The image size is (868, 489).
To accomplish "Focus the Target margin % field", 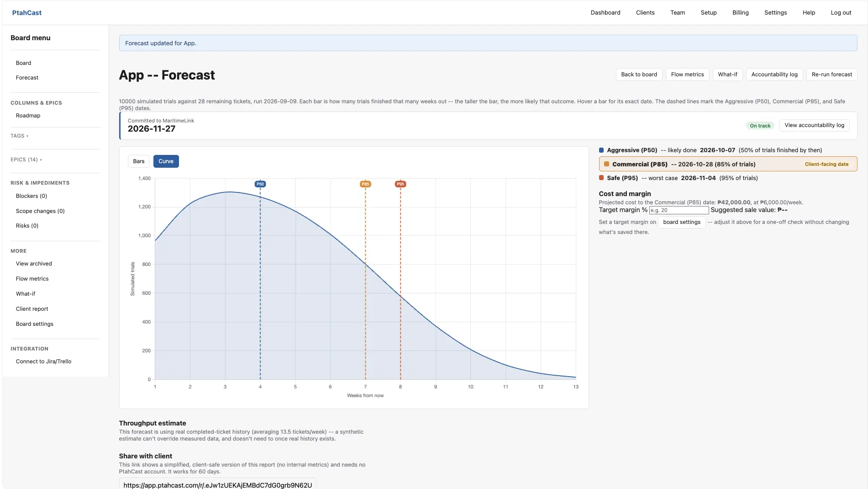I will pyautogui.click(x=679, y=210).
